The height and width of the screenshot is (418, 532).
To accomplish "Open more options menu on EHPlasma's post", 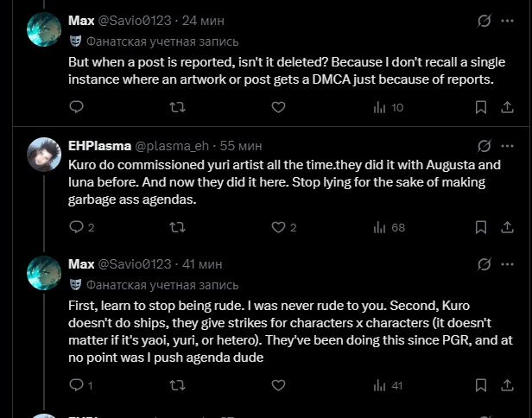I will tap(510, 146).
